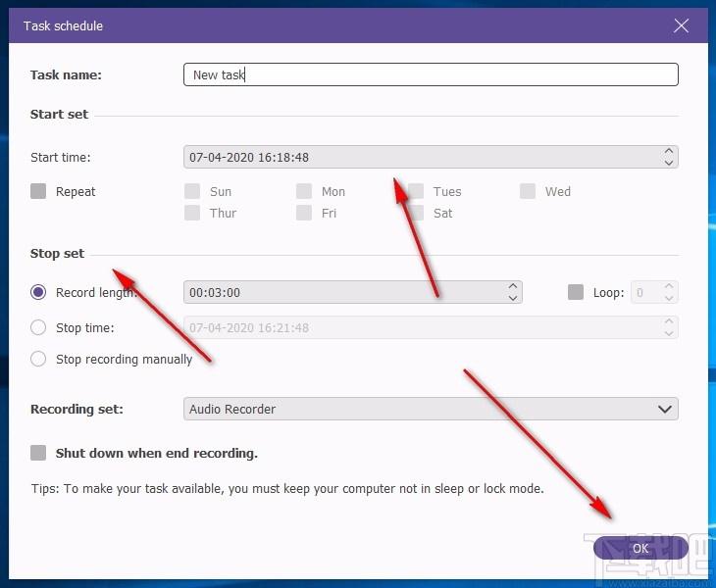
Task: Confirm the task with the OK button
Action: coord(640,548)
